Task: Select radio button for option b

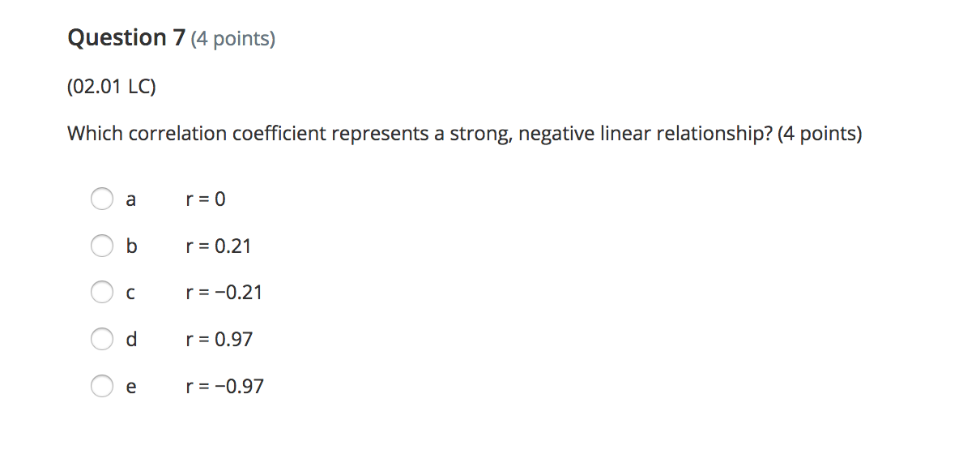Action: pyautogui.click(x=102, y=246)
